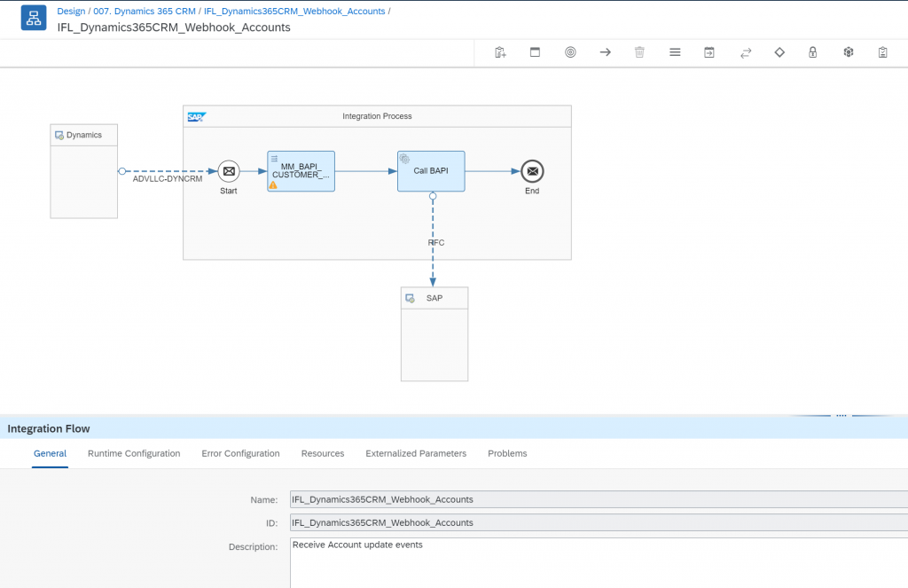Open the Message Routing swap-arrows icon
This screenshot has height=588, width=908.
(x=746, y=52)
